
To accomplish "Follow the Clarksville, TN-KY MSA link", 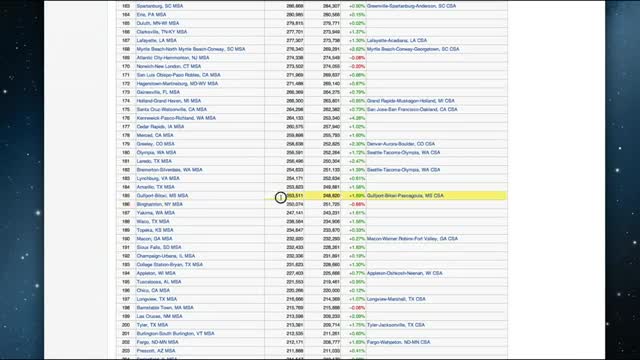I will 162,32.
